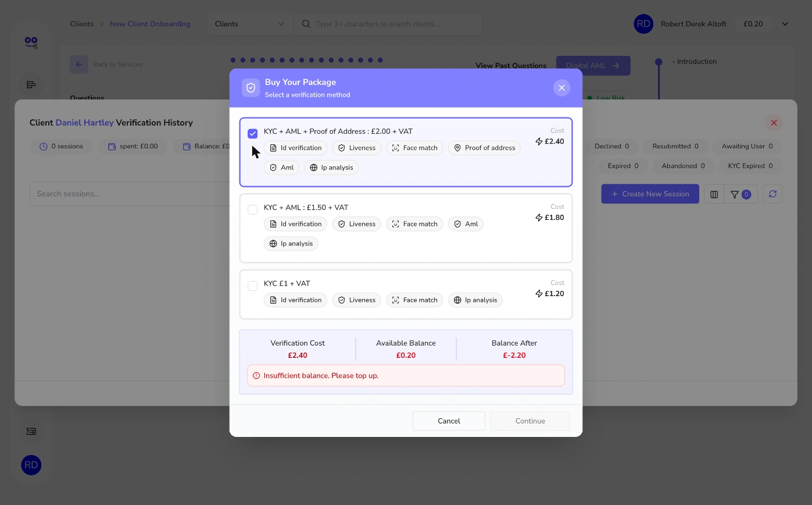The width and height of the screenshot is (812, 505).
Task: Open the sidebar list menu icon
Action: (31, 85)
